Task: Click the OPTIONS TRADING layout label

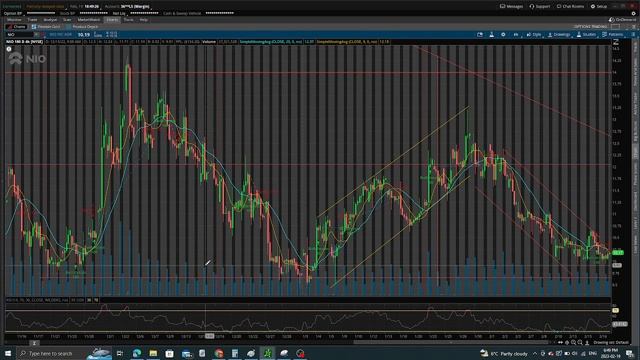Action: tap(590, 27)
